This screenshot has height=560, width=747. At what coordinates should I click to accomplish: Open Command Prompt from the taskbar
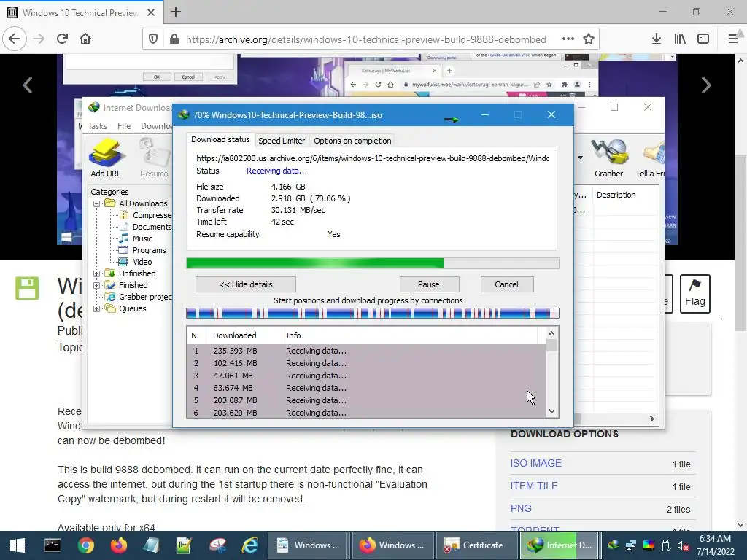point(53,545)
